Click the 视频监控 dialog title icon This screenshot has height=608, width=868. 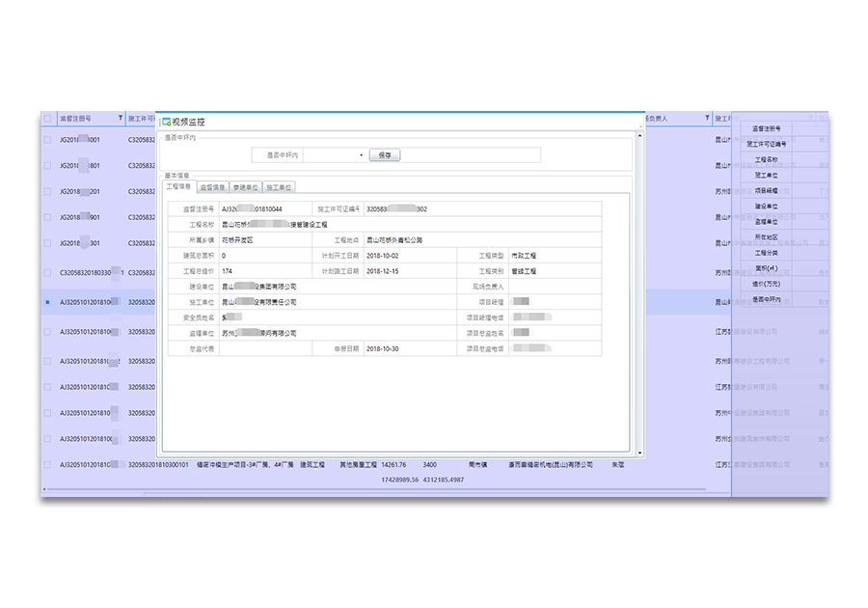(167, 122)
